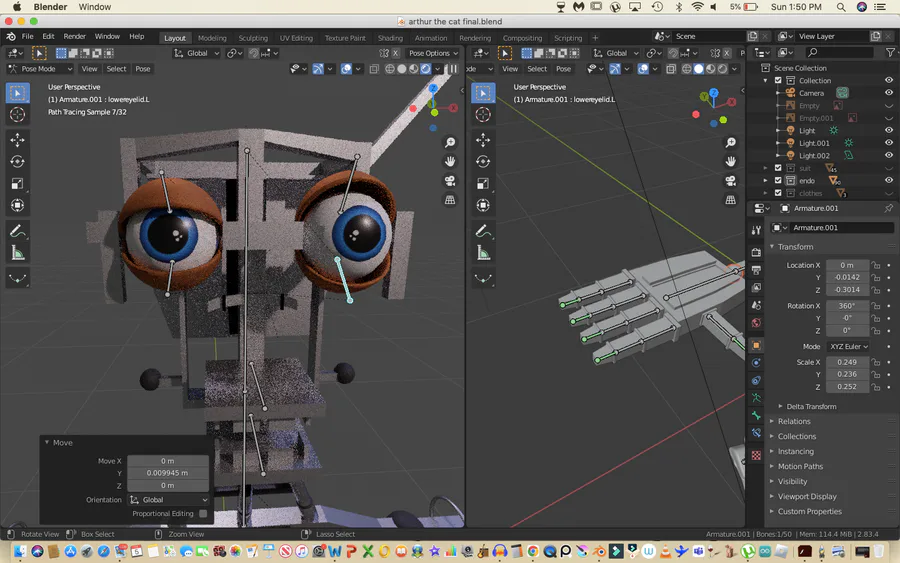Choose the Breakdowner pose tool in left viewport
The height and width of the screenshot is (563, 900).
pyautogui.click(x=17, y=279)
